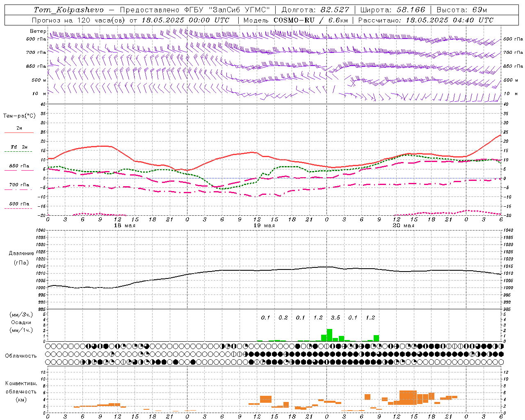Click the (мм/1ч.) precipitation unit label

point(21,330)
